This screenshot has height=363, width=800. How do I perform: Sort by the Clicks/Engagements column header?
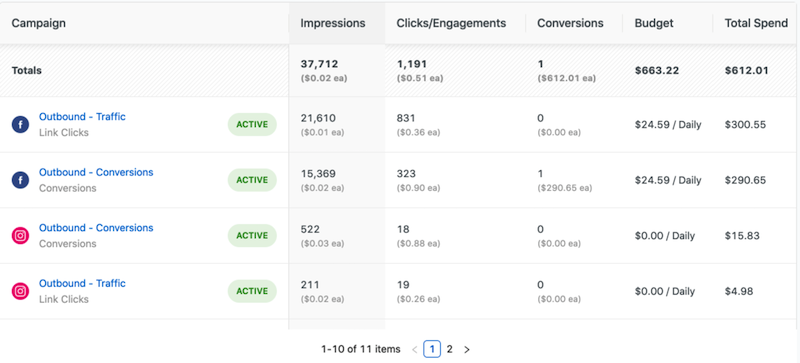[451, 23]
